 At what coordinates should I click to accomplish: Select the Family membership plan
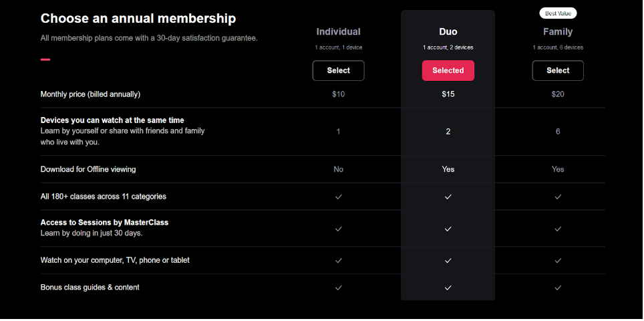tap(558, 70)
